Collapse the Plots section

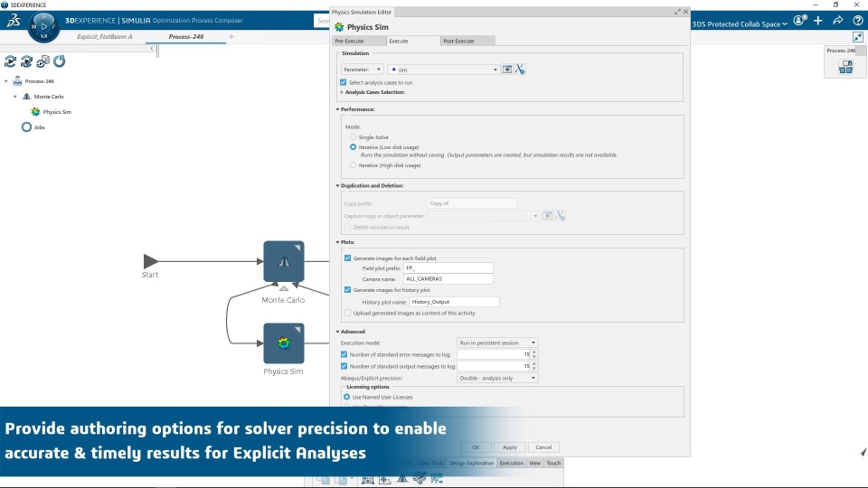(x=337, y=242)
